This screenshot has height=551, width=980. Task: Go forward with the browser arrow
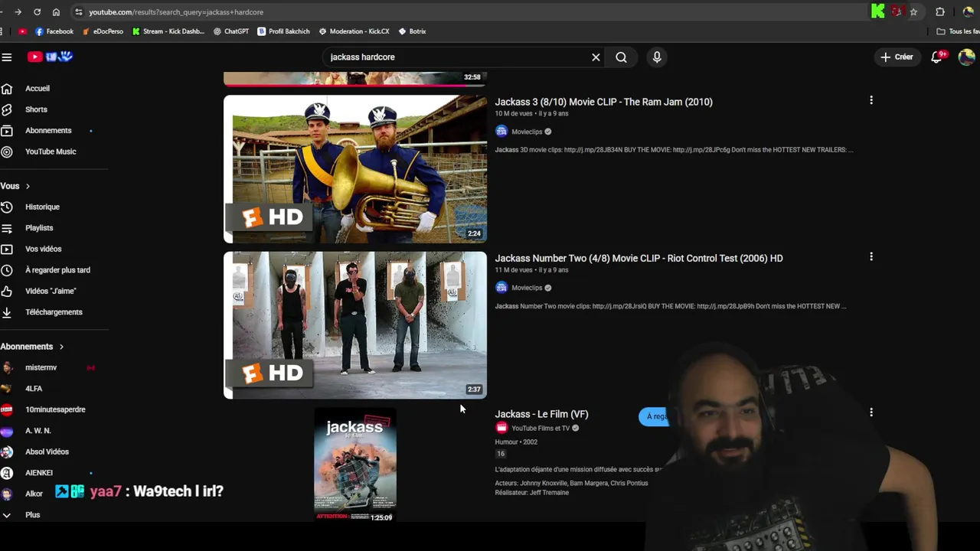18,12
